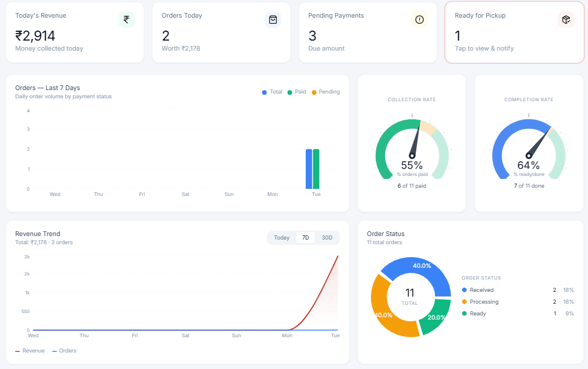This screenshot has width=588, height=369.
Task: Click the orange dot beside Processing
Action: point(465,302)
